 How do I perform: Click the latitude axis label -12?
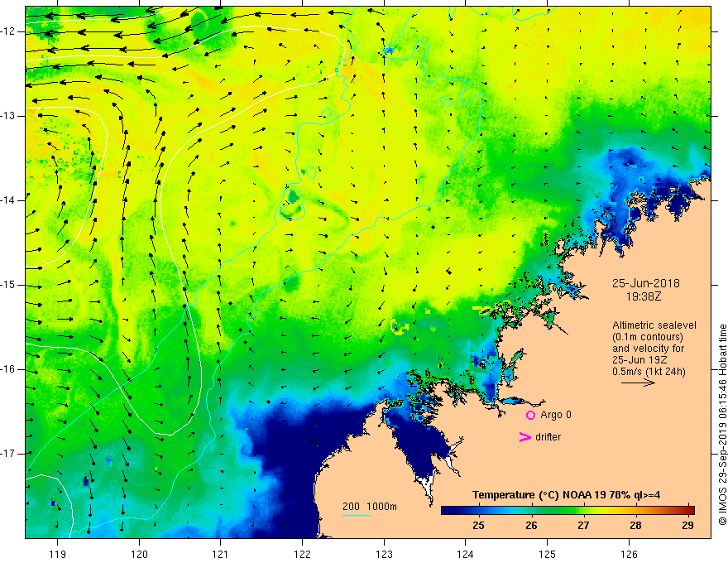(9, 31)
